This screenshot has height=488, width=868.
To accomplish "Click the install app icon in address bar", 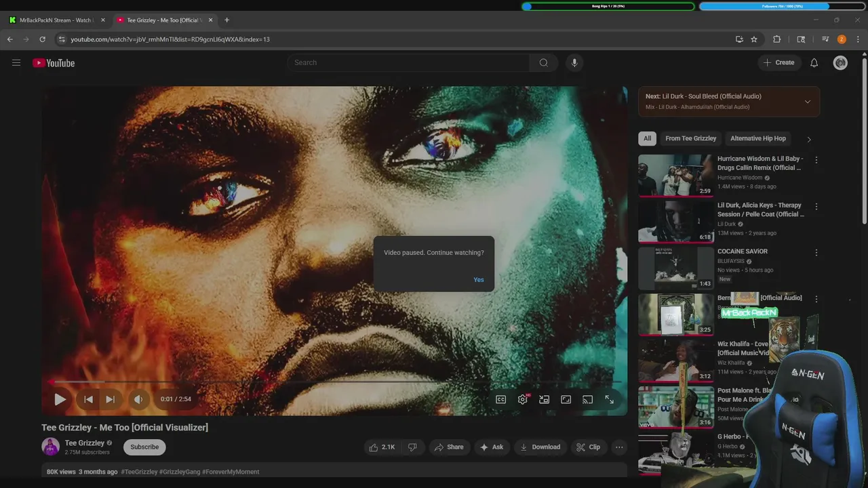I will click(739, 39).
